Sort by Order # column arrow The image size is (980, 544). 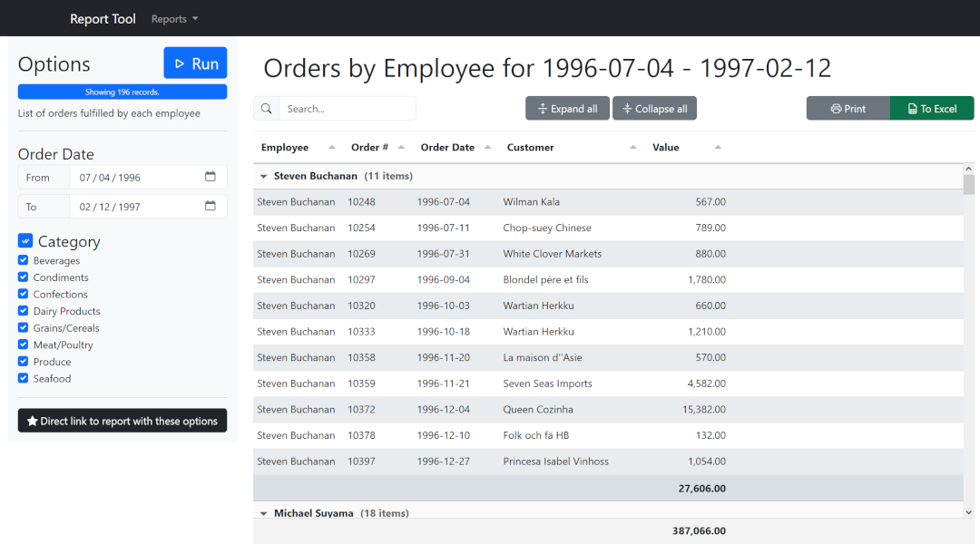click(401, 148)
